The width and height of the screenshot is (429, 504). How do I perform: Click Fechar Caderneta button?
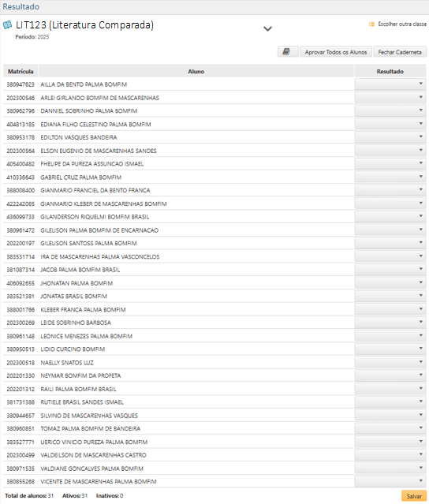pyautogui.click(x=400, y=52)
